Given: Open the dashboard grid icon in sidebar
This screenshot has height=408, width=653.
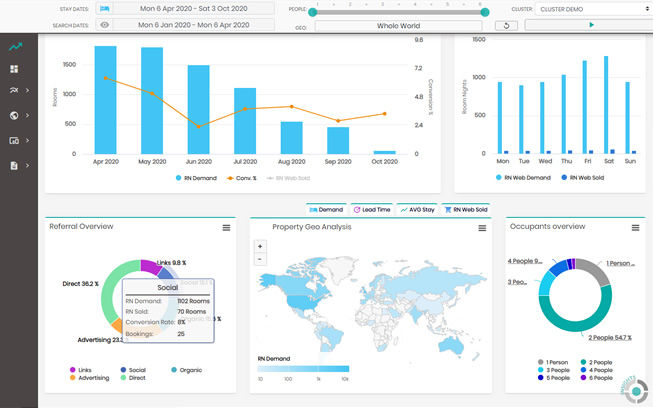Looking at the screenshot, I should (x=14, y=69).
